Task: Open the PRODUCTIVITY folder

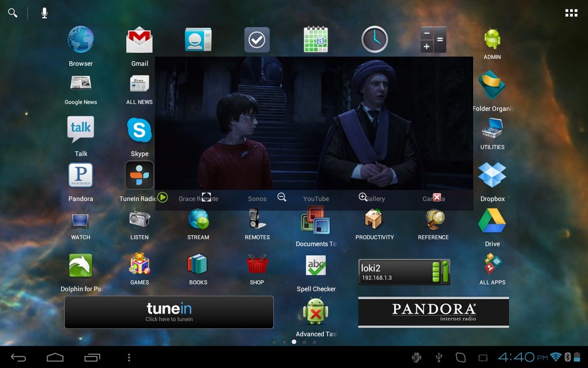Action: (374, 219)
